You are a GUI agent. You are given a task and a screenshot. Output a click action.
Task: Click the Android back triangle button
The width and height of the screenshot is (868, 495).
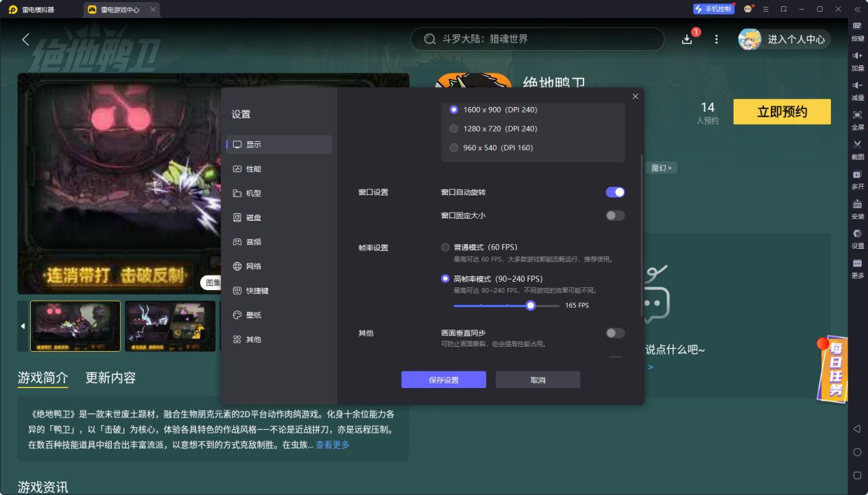[857, 428]
